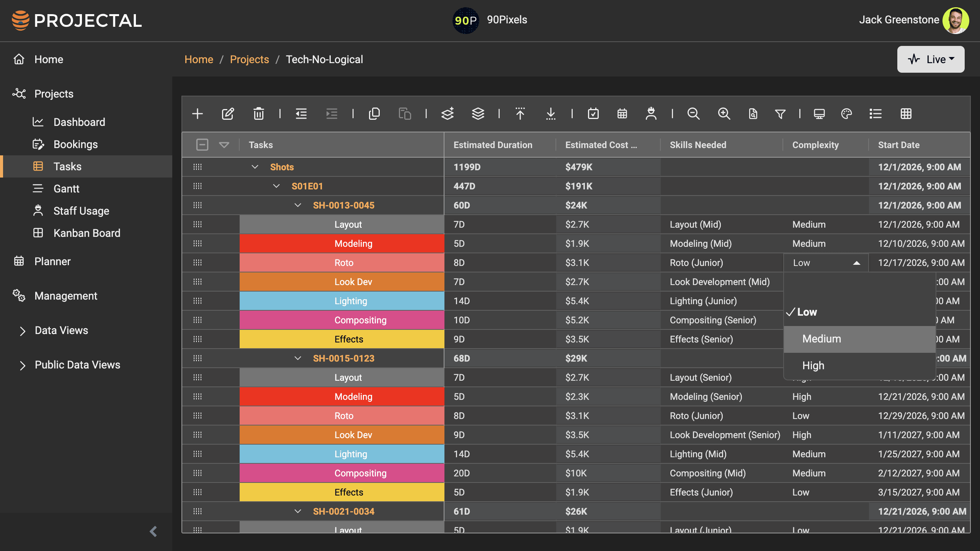Select High in complexity dropdown
The image size is (980, 551).
(859, 366)
